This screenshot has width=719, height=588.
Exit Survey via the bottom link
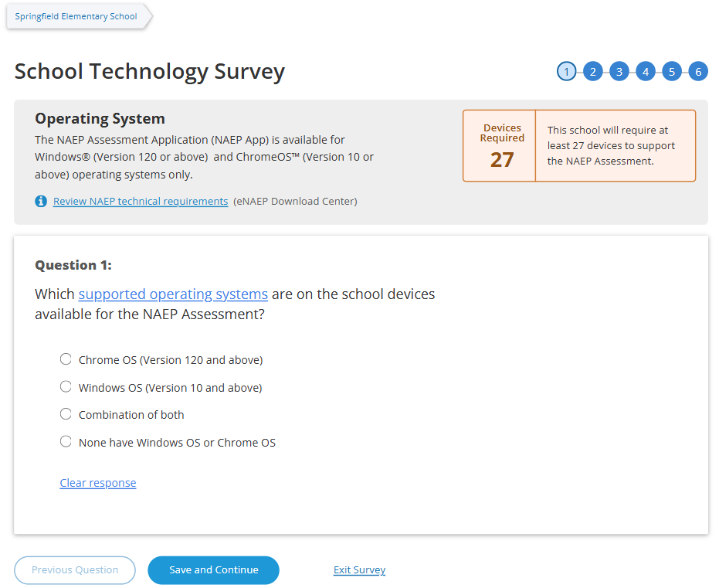(359, 570)
